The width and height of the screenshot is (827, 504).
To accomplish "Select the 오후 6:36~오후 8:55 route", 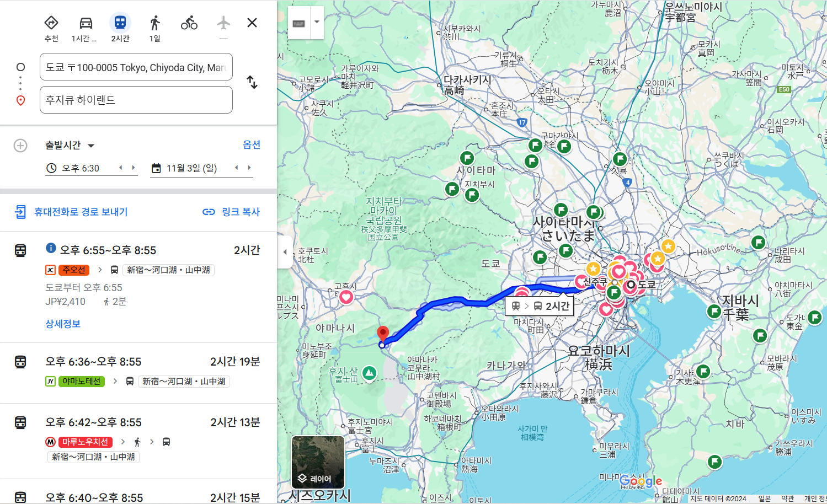I will [138, 373].
